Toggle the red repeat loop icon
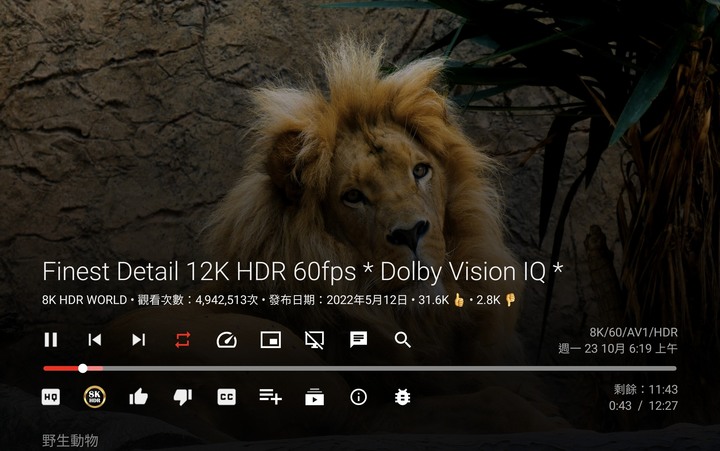This screenshot has width=720, height=451. (182, 340)
